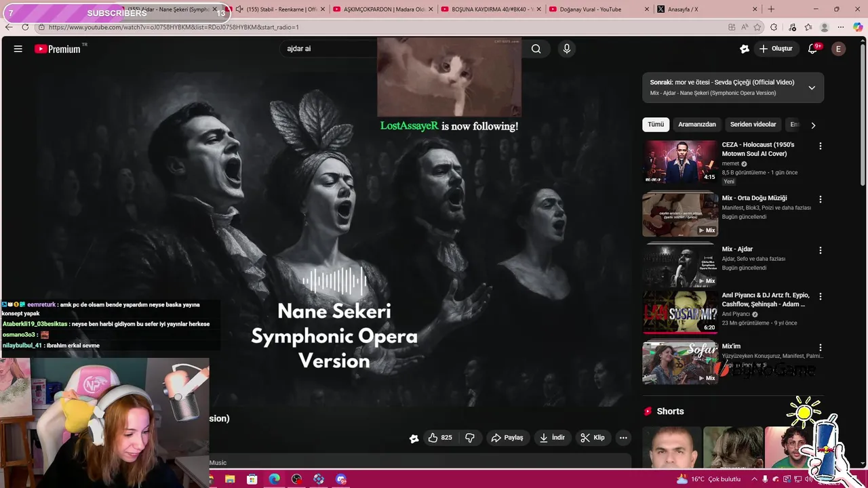Viewport: 868px width, 488px height.
Task: Dislike the video
Action: (x=470, y=438)
